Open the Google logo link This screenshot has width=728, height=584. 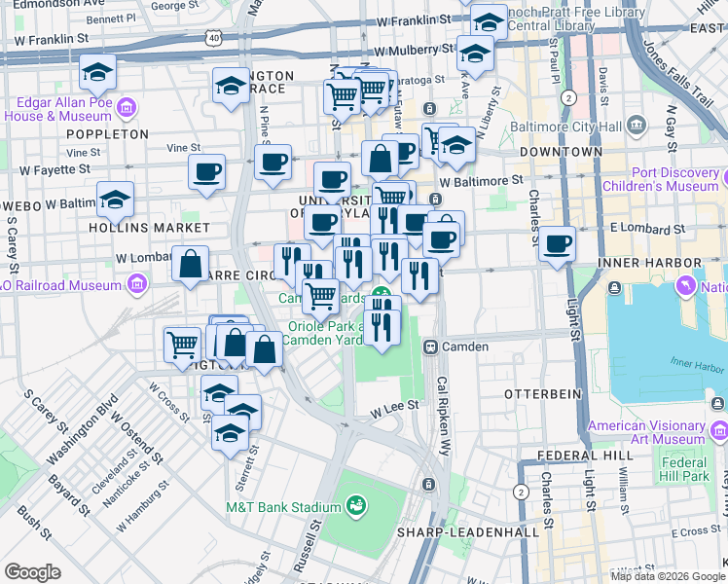(x=32, y=572)
